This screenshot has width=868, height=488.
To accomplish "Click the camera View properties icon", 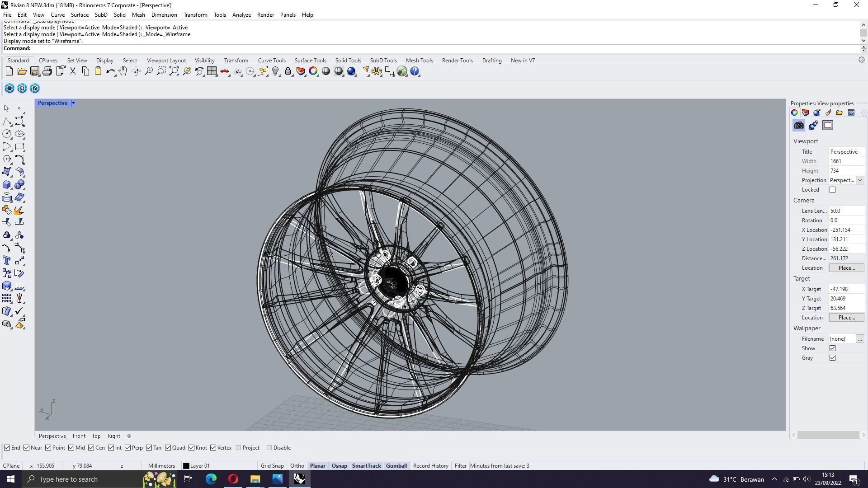I will pyautogui.click(x=799, y=126).
